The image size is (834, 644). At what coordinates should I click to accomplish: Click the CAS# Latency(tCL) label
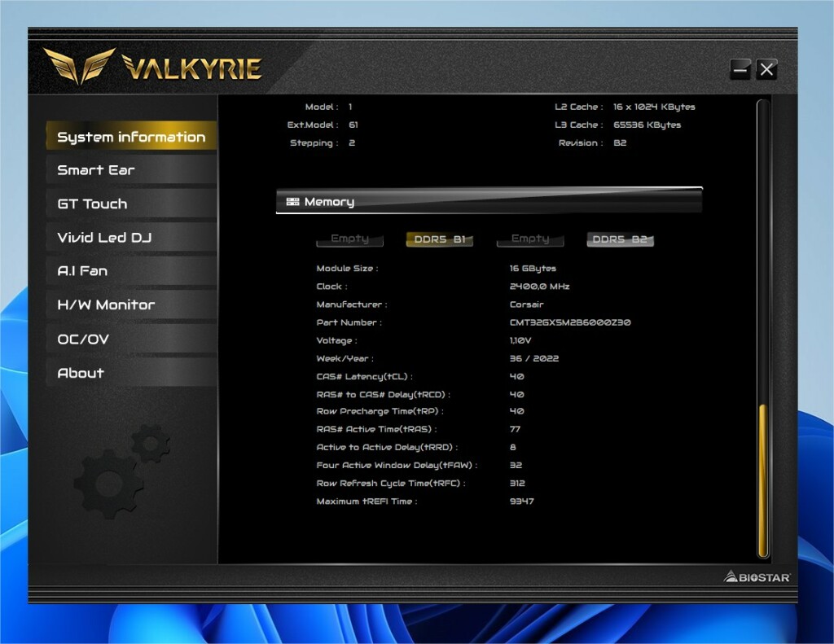pyautogui.click(x=364, y=376)
